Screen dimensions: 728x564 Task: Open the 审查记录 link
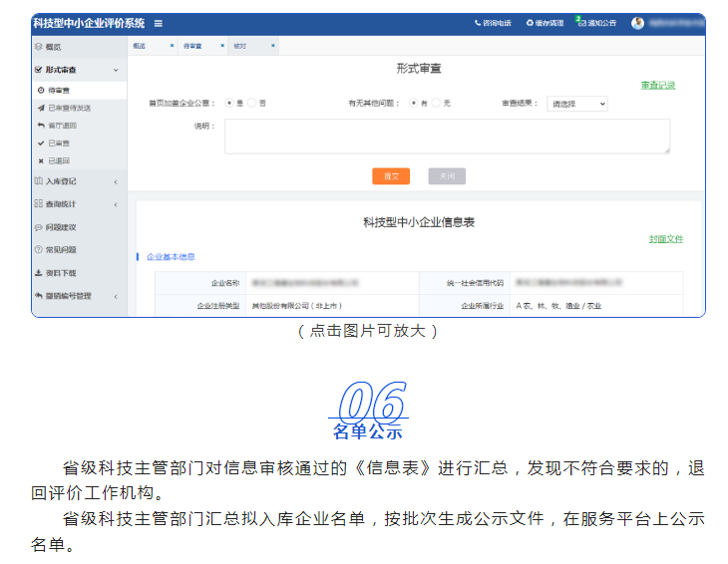click(657, 86)
